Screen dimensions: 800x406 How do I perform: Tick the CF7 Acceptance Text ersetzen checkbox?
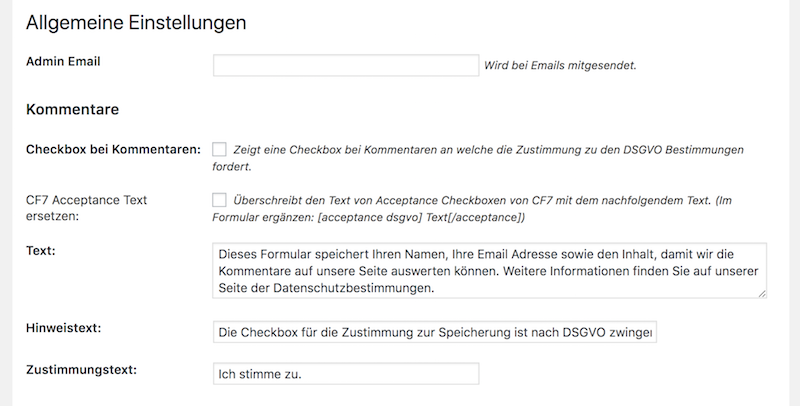[219, 200]
